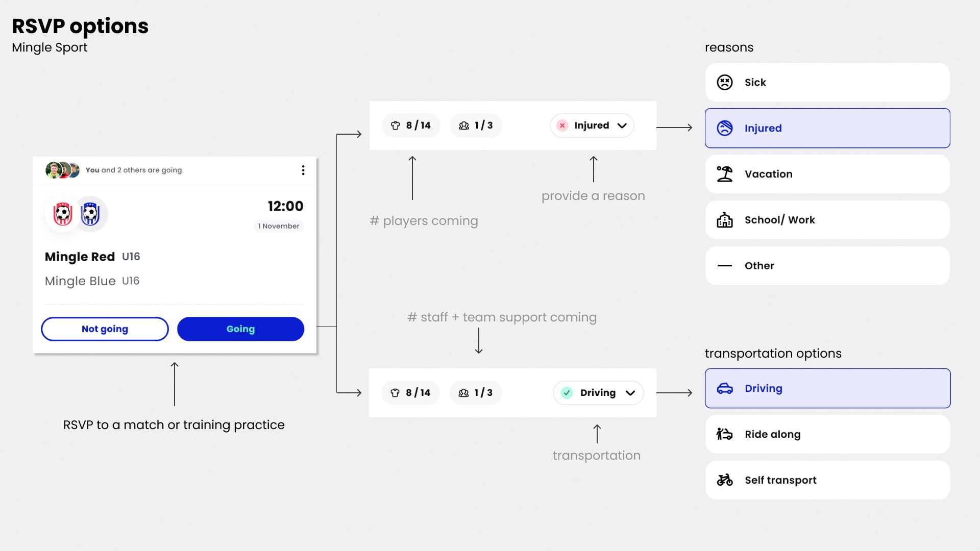
Task: Choose School/ Work as the reason
Action: coord(827,220)
